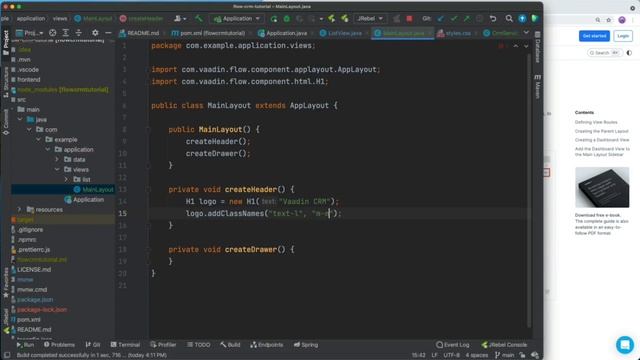Click Login button in browser
This screenshot has height=360, width=640.
tap(623, 36)
